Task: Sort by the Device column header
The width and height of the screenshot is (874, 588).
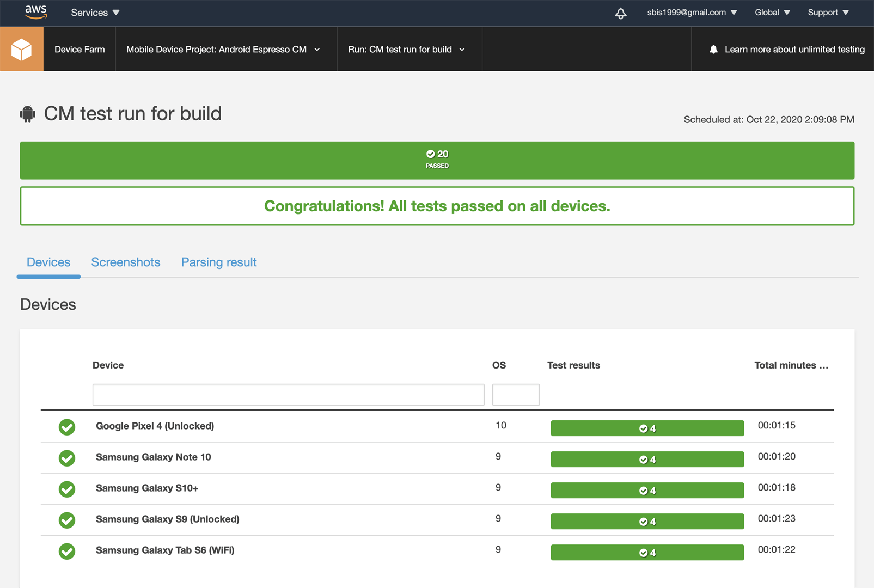Action: pyautogui.click(x=108, y=365)
